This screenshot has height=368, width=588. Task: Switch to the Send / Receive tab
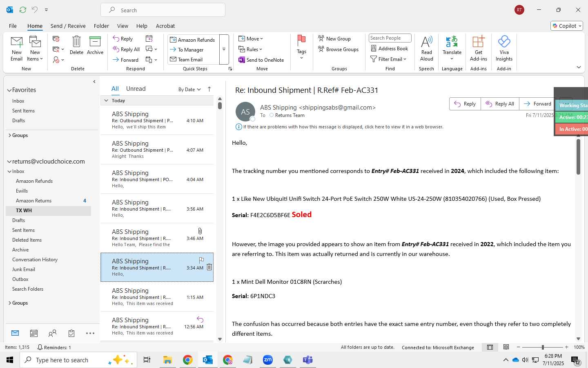(x=68, y=26)
